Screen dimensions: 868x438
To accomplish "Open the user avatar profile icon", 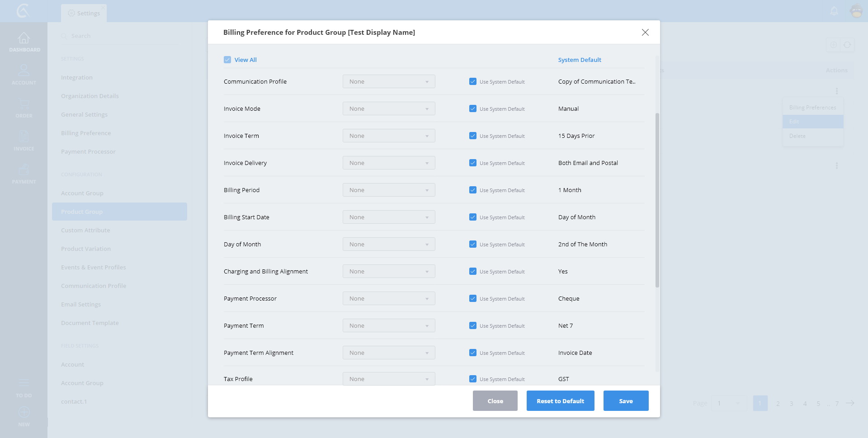I will 856,11.
